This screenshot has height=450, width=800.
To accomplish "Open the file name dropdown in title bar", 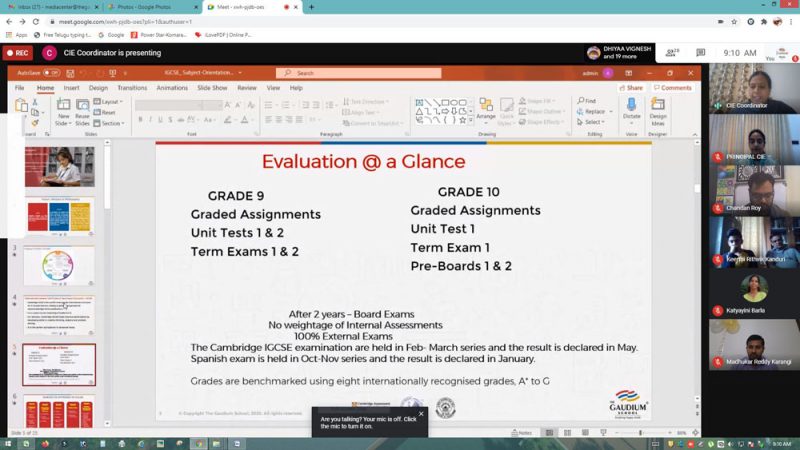I will coord(240,73).
